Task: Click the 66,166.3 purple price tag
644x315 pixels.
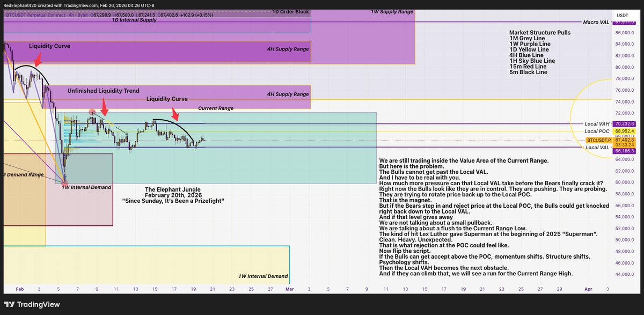Action: coord(624,152)
